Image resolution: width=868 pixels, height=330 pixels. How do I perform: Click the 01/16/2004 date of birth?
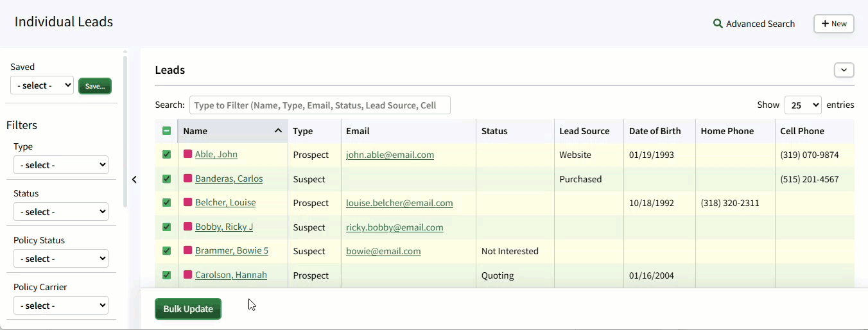tap(652, 275)
